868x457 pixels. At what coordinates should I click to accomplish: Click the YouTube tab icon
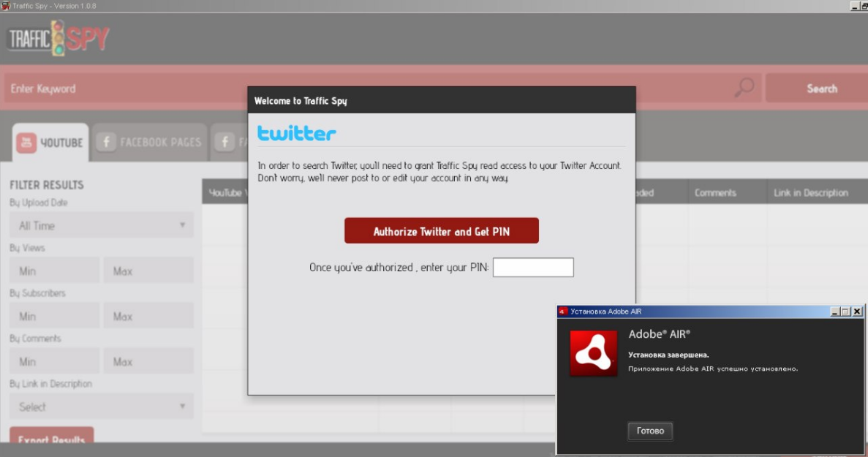click(x=26, y=143)
